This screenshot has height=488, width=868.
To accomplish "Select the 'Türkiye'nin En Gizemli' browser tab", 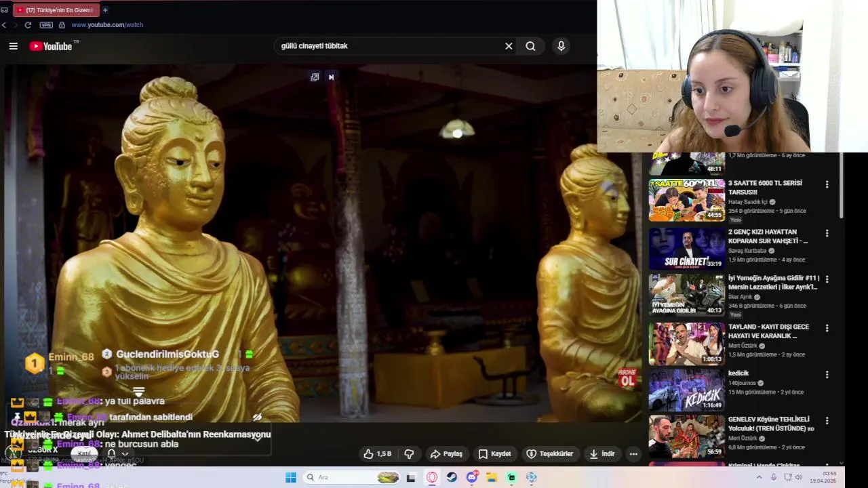I will (55, 10).
